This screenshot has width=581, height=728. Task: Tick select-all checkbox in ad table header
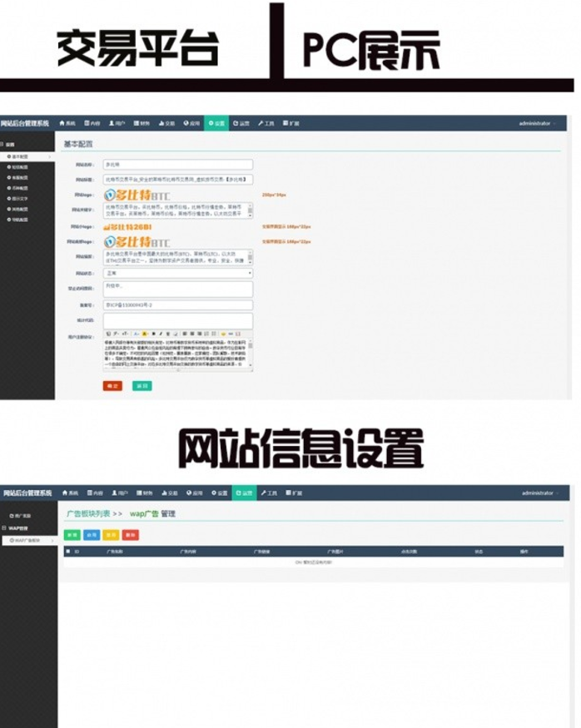[68, 551]
